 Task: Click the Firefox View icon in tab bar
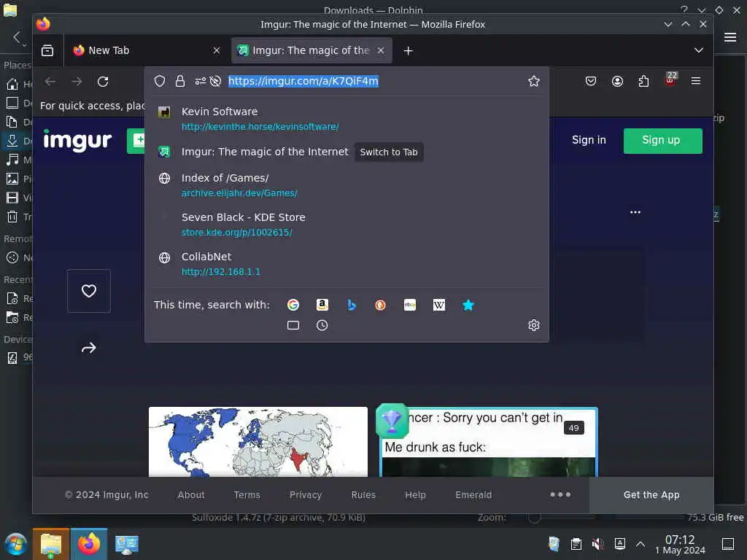tap(47, 50)
